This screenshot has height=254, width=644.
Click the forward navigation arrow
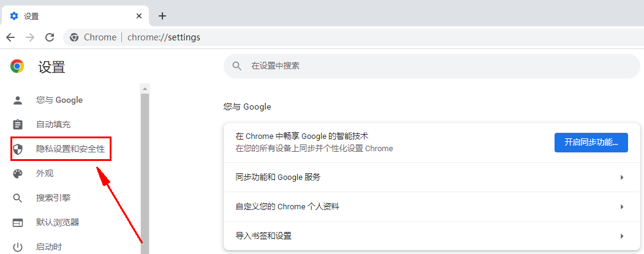pyautogui.click(x=30, y=37)
